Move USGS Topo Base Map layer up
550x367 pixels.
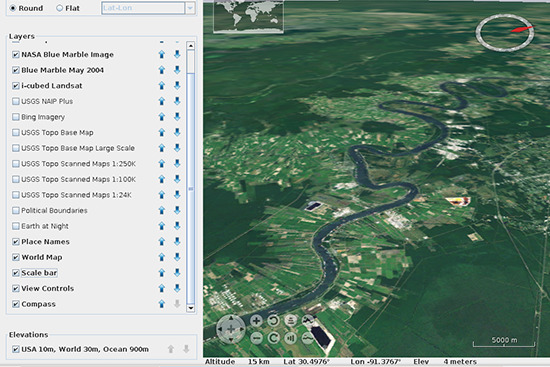click(x=162, y=132)
